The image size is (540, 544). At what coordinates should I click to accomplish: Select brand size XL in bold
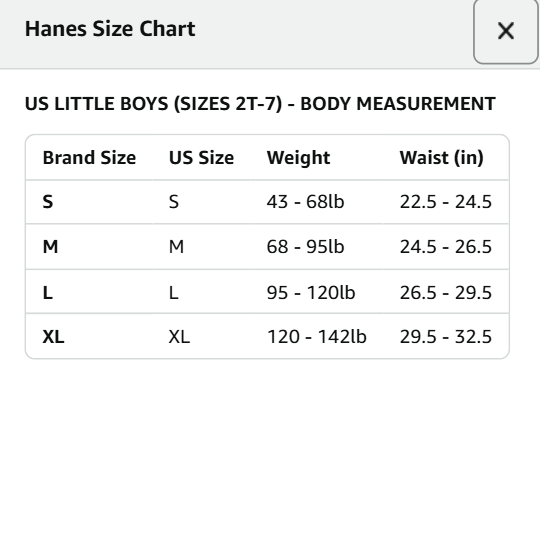[53, 337]
